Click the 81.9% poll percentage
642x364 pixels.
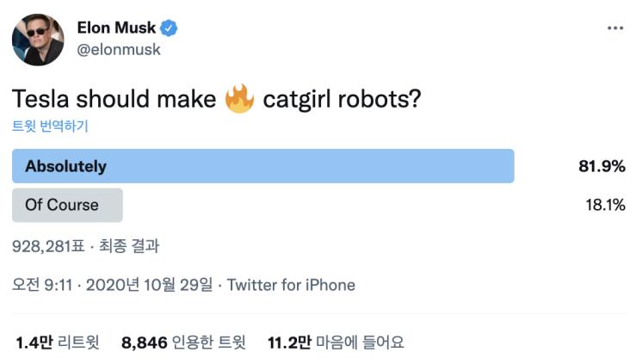[x=601, y=166]
